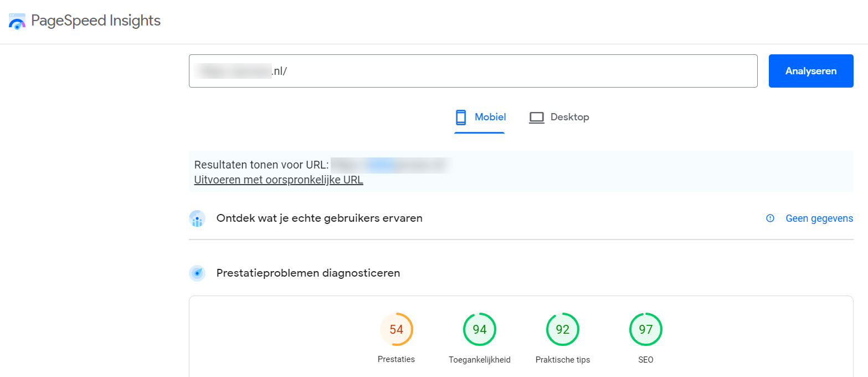The image size is (868, 377).
Task: Click the Prestatieproblemen diagnosticeren heading
Action: (x=308, y=273)
